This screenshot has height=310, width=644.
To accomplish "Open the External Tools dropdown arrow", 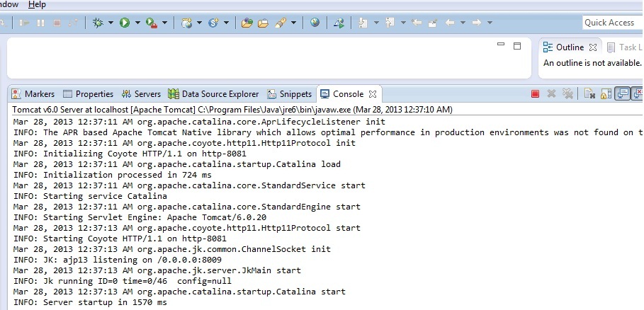I will 164,23.
